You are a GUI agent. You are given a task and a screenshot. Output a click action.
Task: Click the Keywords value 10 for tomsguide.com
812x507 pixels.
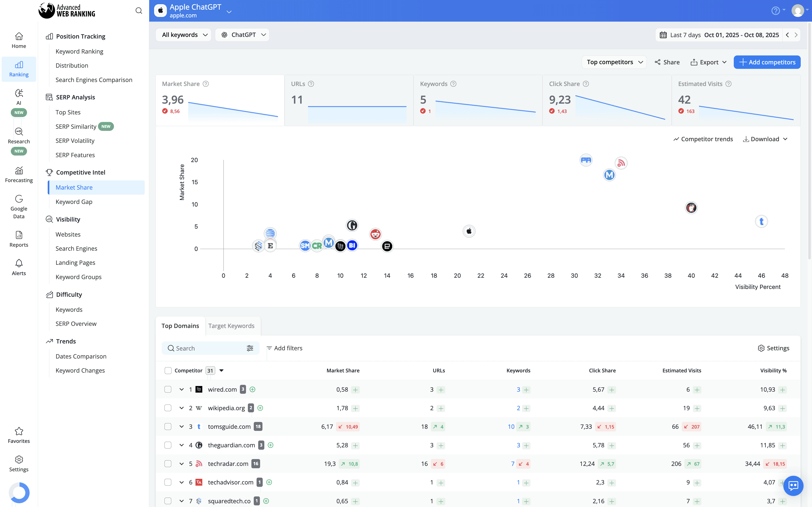tap(511, 426)
